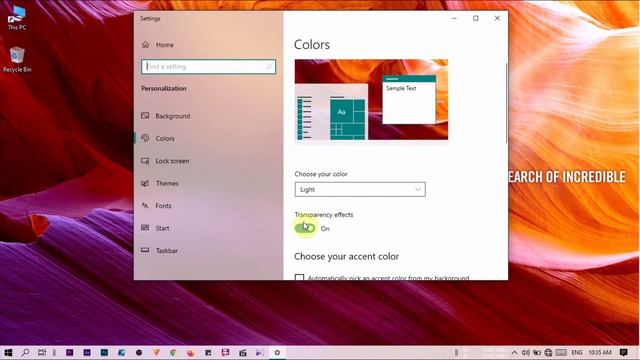Select the Recycle Bin desktop icon
640x360 pixels.
(x=17, y=60)
